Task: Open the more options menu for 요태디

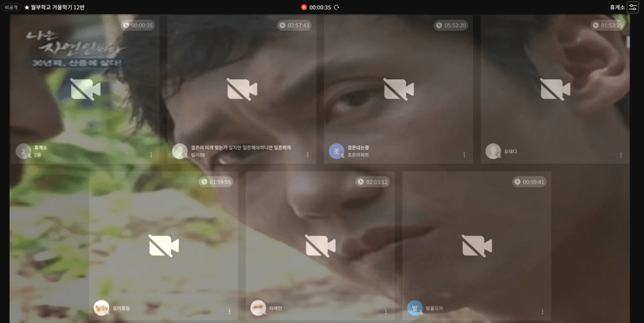Action: tap(621, 155)
